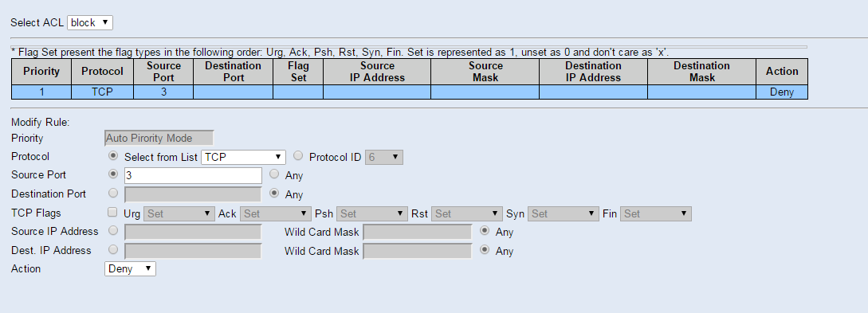
Task: Open the TCP protocol list dropdown
Action: (x=244, y=157)
